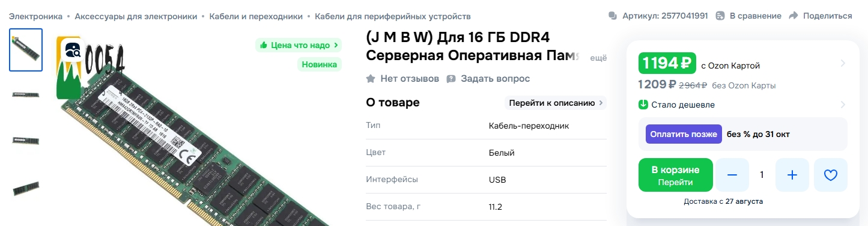Image resolution: width=868 pixels, height=226 pixels.
Task: Click the copy article number icon
Action: 613,16
